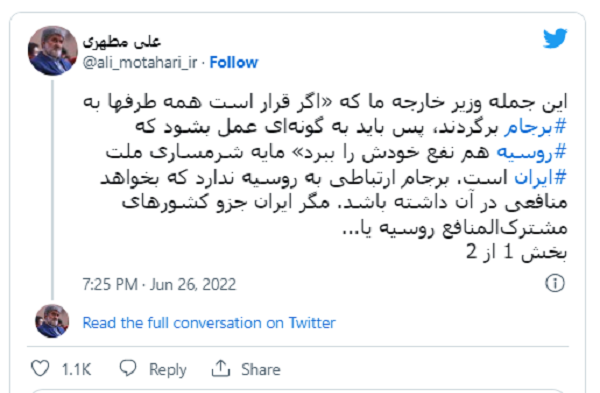
Task: Read the full conversation on Twitter
Action: click(209, 323)
